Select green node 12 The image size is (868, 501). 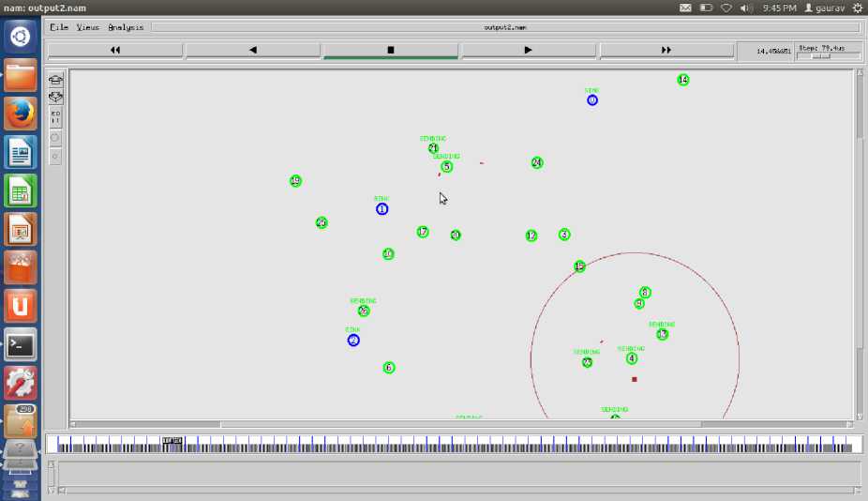pyautogui.click(x=531, y=235)
